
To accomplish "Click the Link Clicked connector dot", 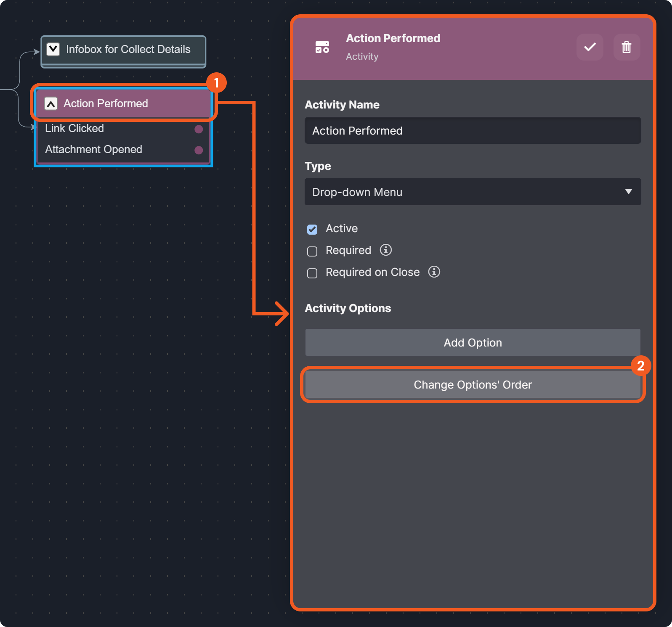I will pos(199,129).
